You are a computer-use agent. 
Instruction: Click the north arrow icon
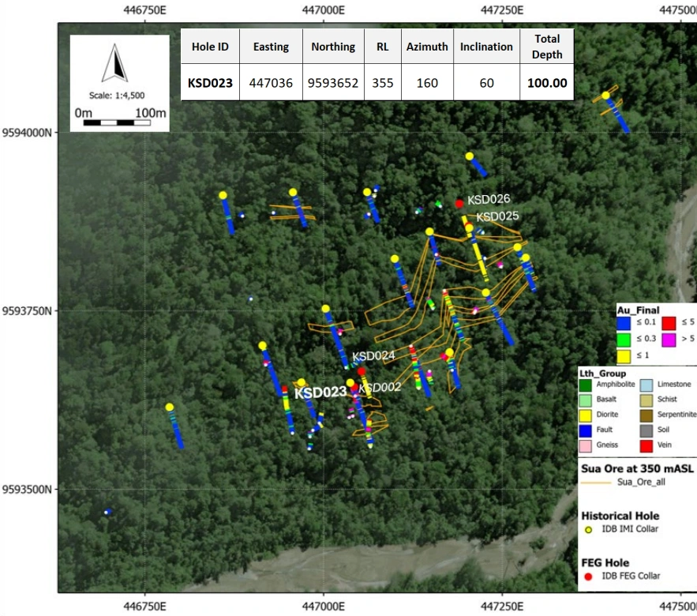[116, 62]
